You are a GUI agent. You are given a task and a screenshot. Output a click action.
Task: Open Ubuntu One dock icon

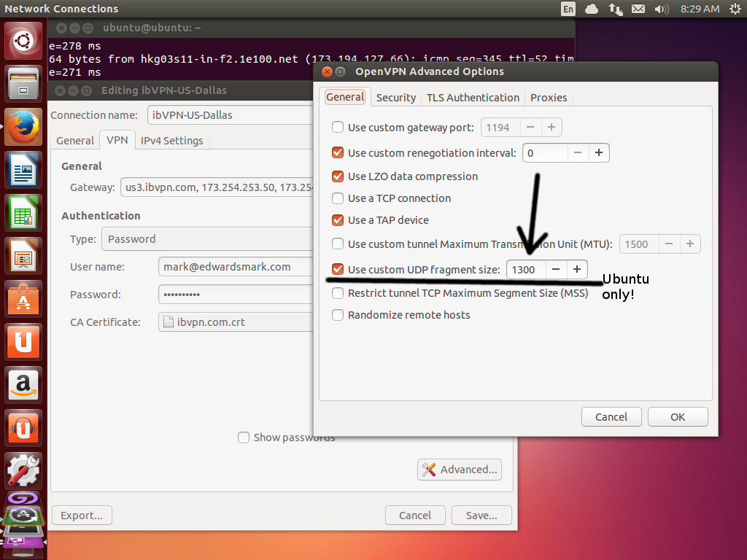point(23,342)
